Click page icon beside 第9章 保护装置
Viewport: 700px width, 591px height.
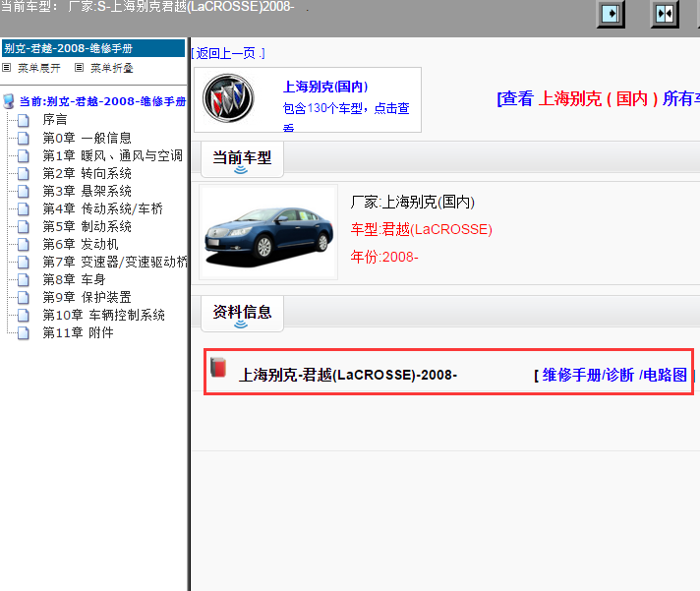pos(24,297)
